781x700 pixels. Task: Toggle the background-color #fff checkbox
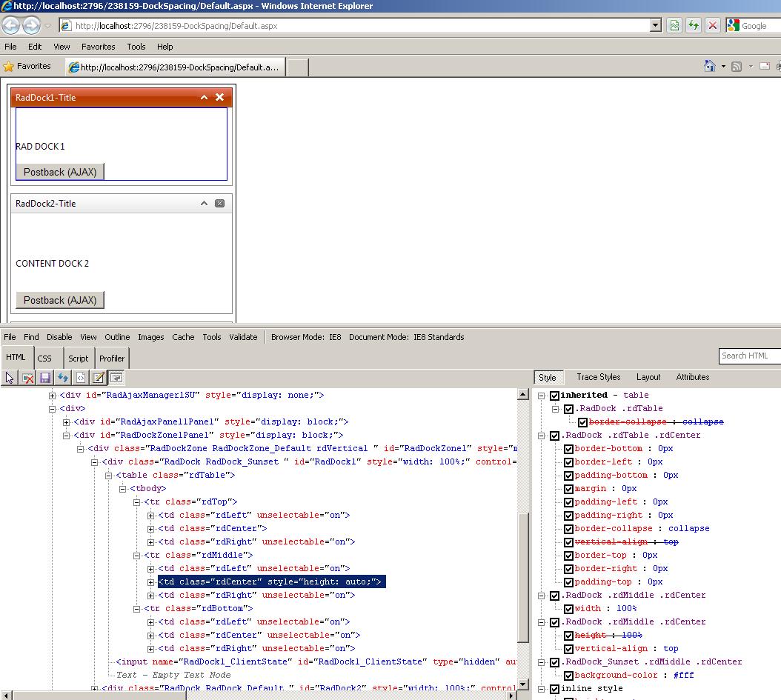click(x=568, y=676)
